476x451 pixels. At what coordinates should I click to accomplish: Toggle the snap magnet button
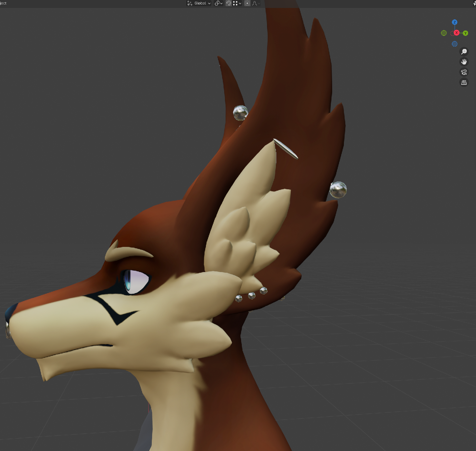click(228, 3)
